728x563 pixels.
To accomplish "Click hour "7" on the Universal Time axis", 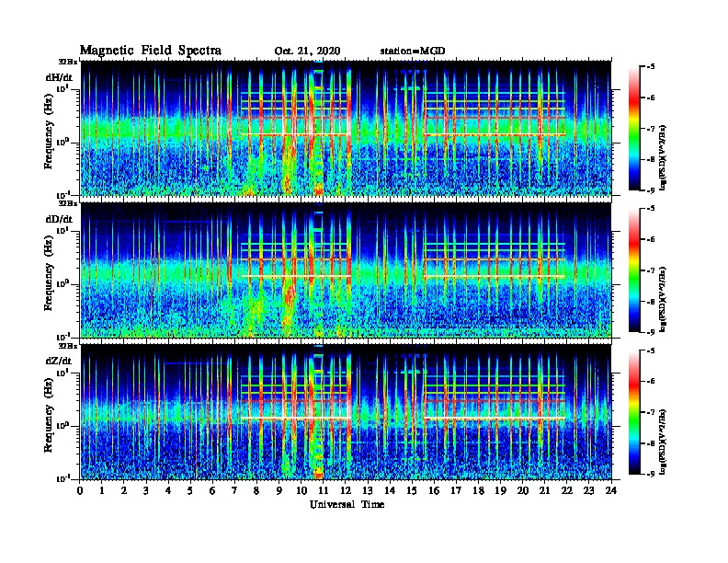I will pos(234,490).
